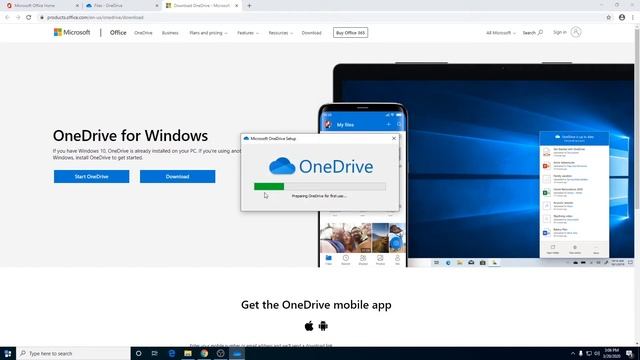640x360 pixels.
Task: Open Google Chrome from the taskbar
Action: [204, 353]
